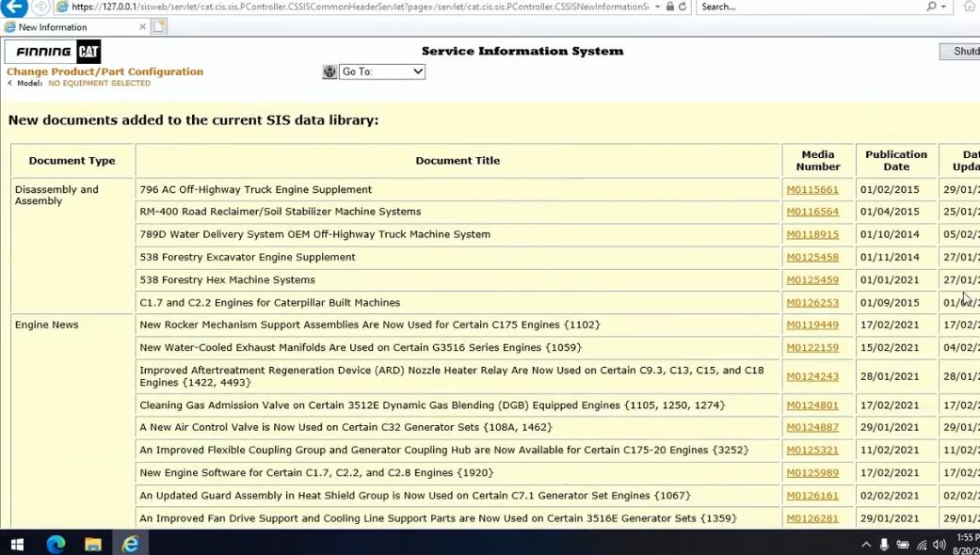
Task: Open media number M0124801
Action: click(x=812, y=405)
